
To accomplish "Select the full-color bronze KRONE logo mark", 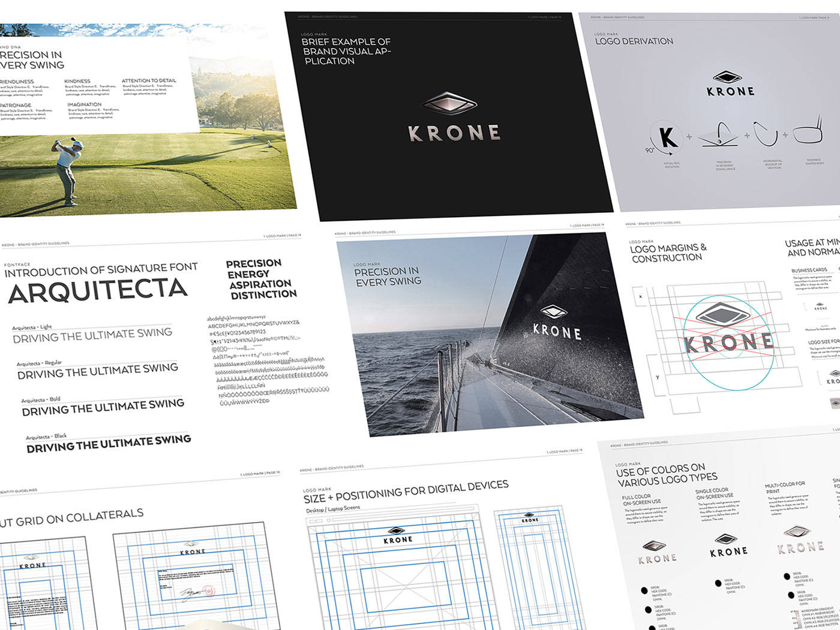I will pyautogui.click(x=653, y=545).
